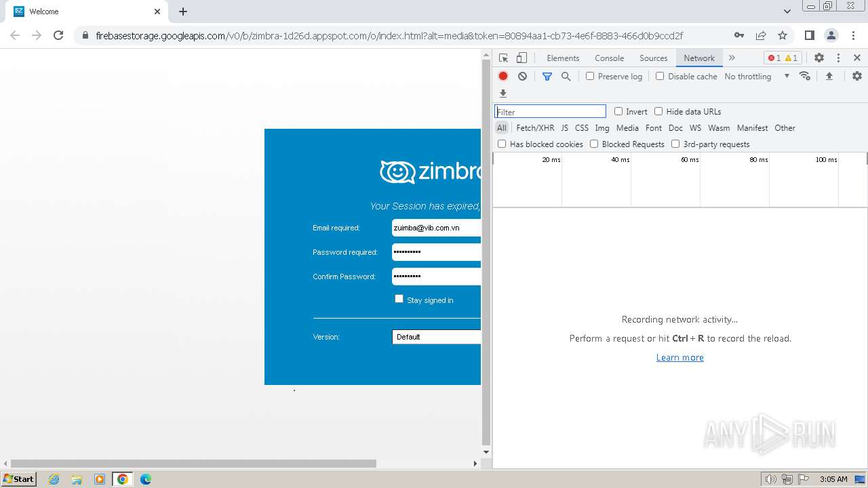Check 3rd-party requests checkbox
The image size is (868, 488).
(x=675, y=144)
